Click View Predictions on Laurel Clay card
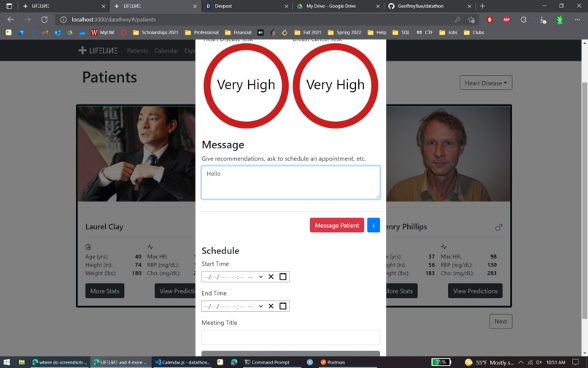 tap(175, 291)
